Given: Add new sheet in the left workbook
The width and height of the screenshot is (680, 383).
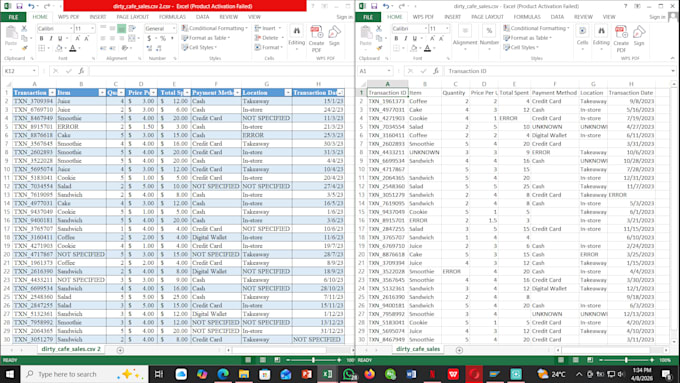Looking at the screenshot, I should [x=120, y=350].
